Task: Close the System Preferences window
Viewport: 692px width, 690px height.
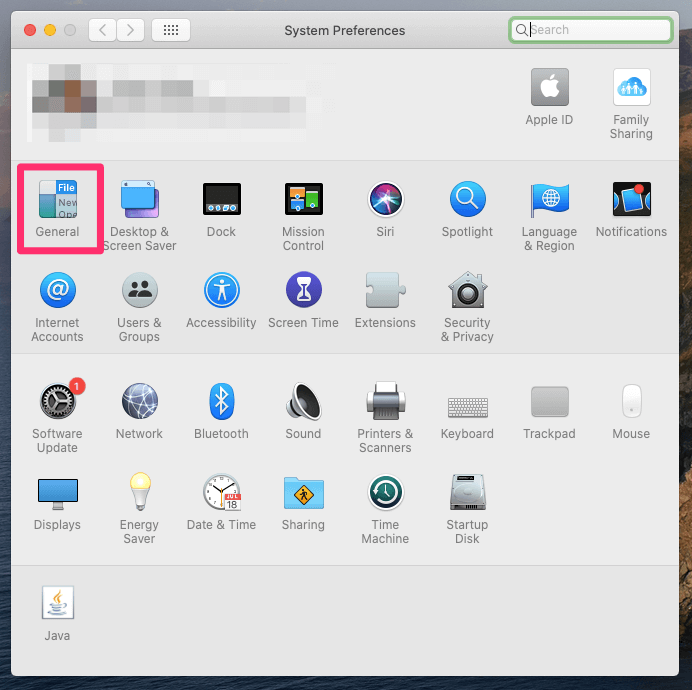Action: [x=30, y=30]
